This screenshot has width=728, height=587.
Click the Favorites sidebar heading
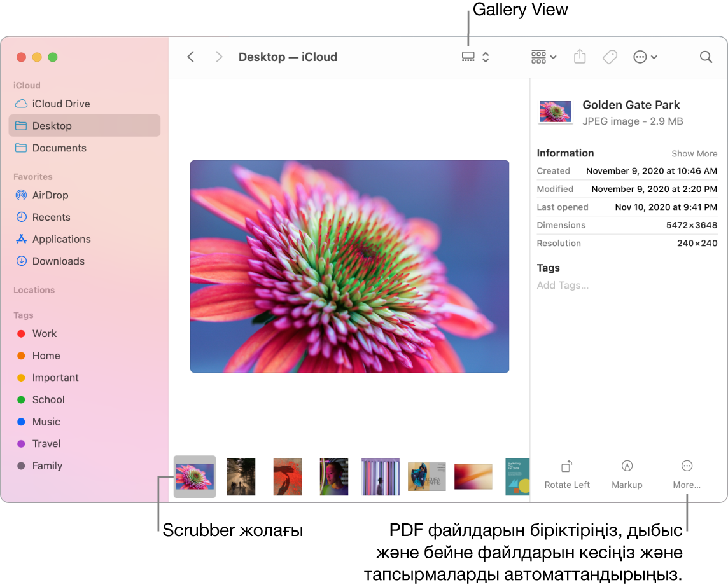[x=33, y=177]
